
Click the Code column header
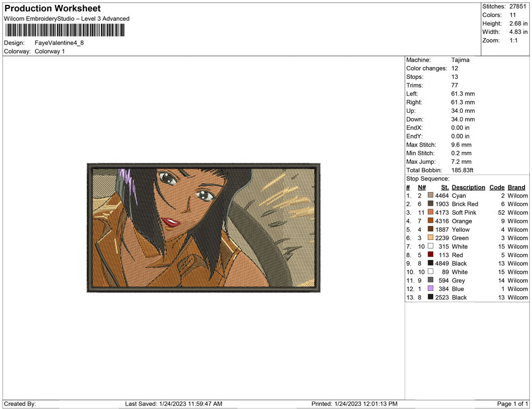tap(497, 187)
